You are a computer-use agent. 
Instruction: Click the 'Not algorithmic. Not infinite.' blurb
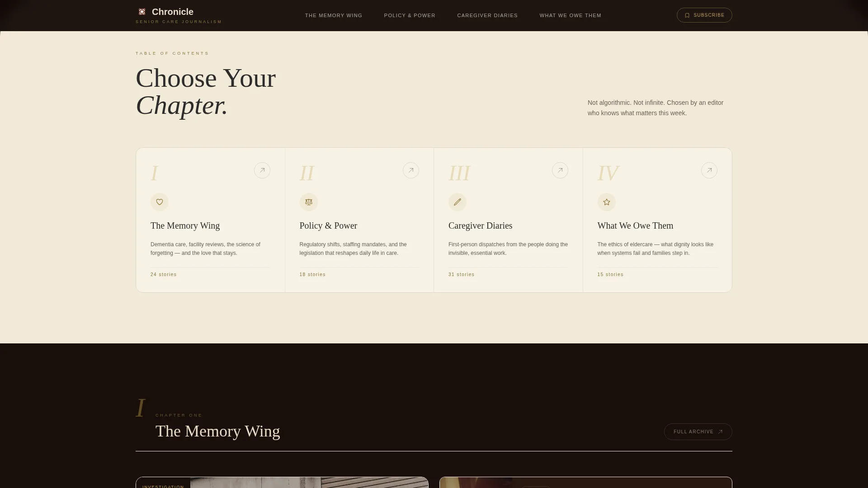[x=656, y=108]
